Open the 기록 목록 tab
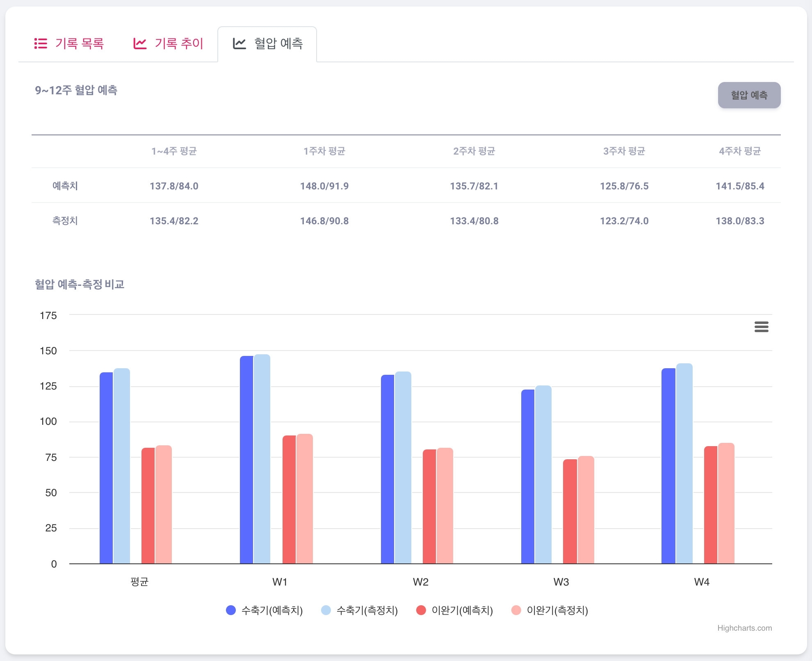Screen dimensions: 812x661 pos(79,43)
